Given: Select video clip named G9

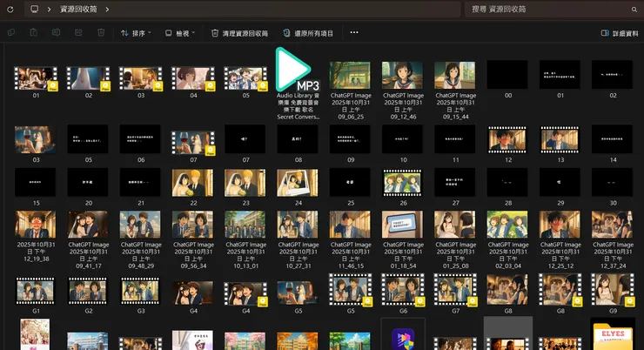Looking at the screenshot, I should (x=613, y=293).
